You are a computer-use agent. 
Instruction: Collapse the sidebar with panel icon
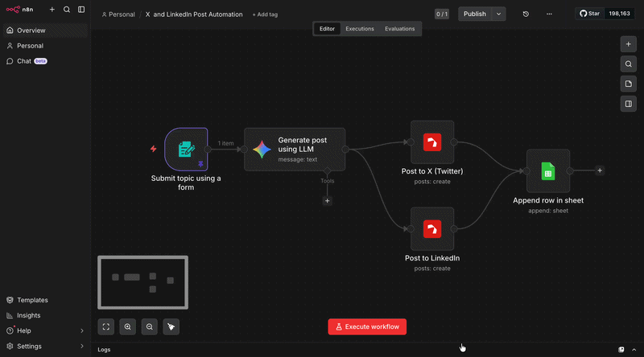[81, 10]
